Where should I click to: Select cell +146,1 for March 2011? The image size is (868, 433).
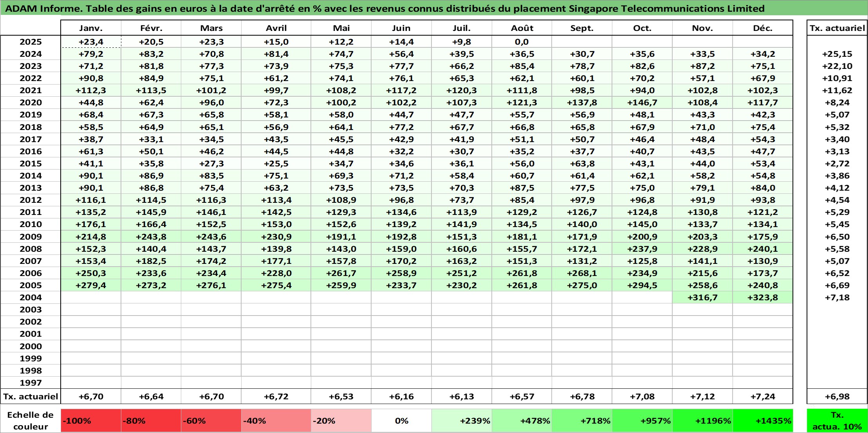pyautogui.click(x=211, y=212)
